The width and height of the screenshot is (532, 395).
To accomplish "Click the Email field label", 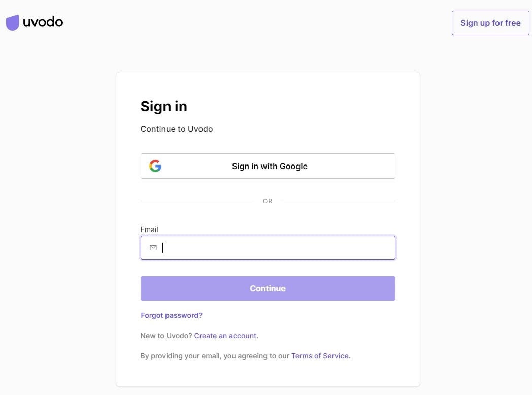I will pos(149,229).
